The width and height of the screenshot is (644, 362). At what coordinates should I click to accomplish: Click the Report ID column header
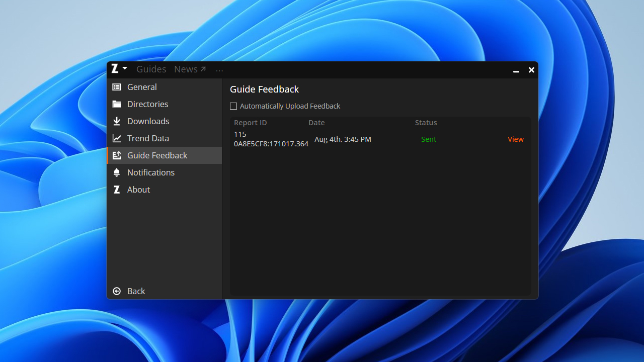(x=250, y=123)
